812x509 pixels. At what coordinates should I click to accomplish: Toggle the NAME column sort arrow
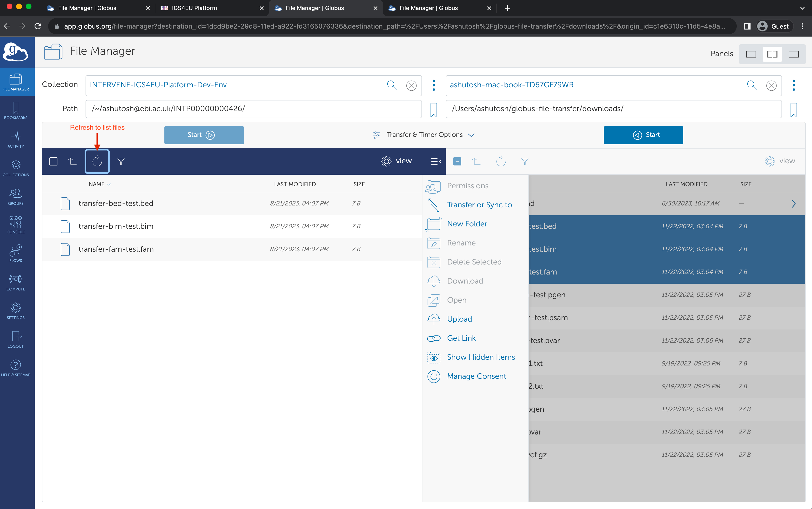(109, 185)
